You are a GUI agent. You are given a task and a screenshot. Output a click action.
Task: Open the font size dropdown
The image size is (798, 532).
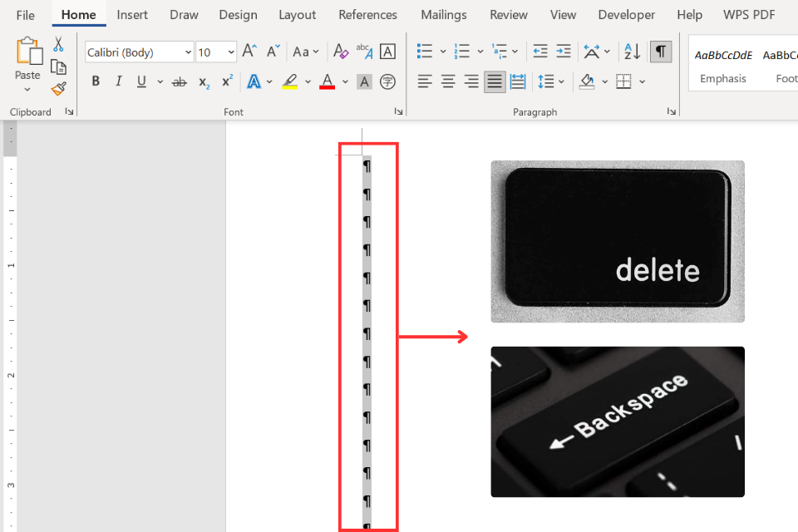coord(231,52)
